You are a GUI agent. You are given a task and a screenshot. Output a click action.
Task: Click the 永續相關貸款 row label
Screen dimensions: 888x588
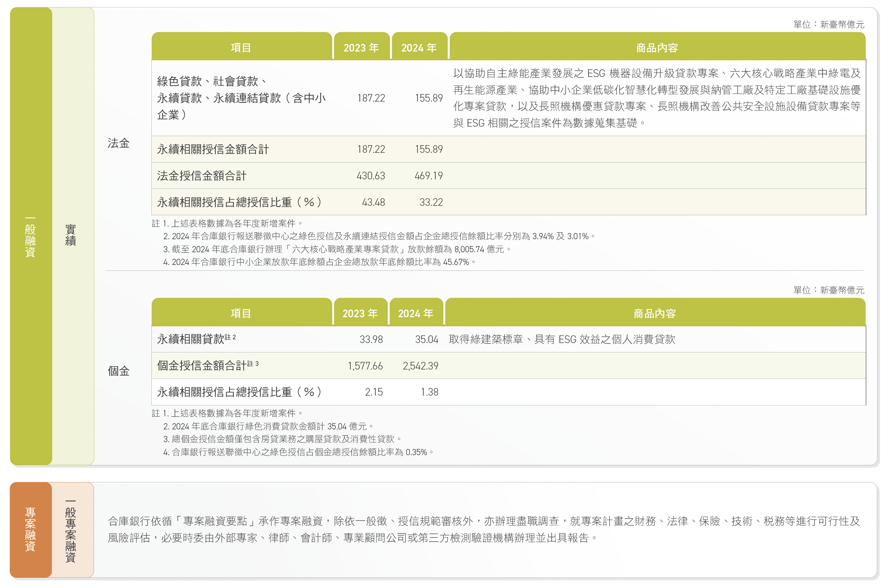click(191, 339)
